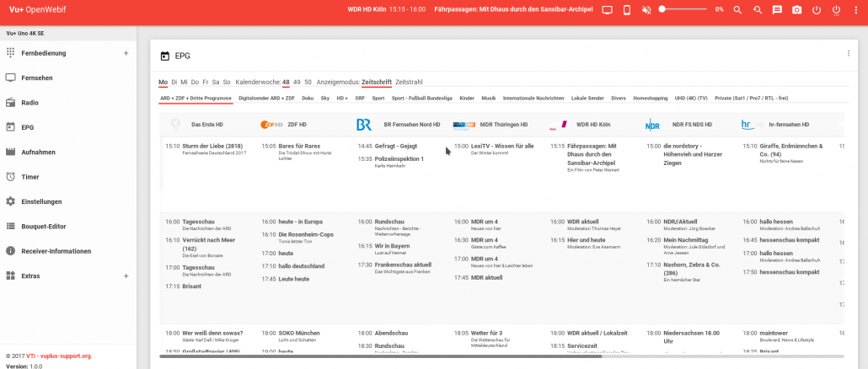Open Die Rosenheim-Cops programme entry
Image resolution: width=868 pixels, height=369 pixels.
tap(306, 234)
